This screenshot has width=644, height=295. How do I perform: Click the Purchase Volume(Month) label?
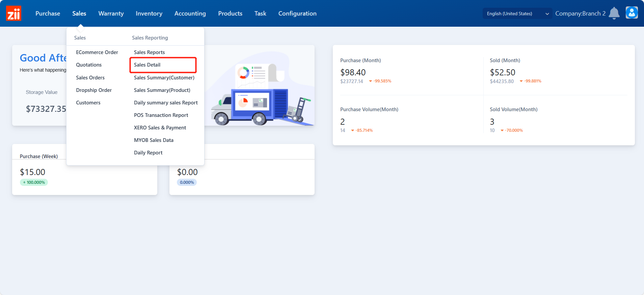pos(369,109)
